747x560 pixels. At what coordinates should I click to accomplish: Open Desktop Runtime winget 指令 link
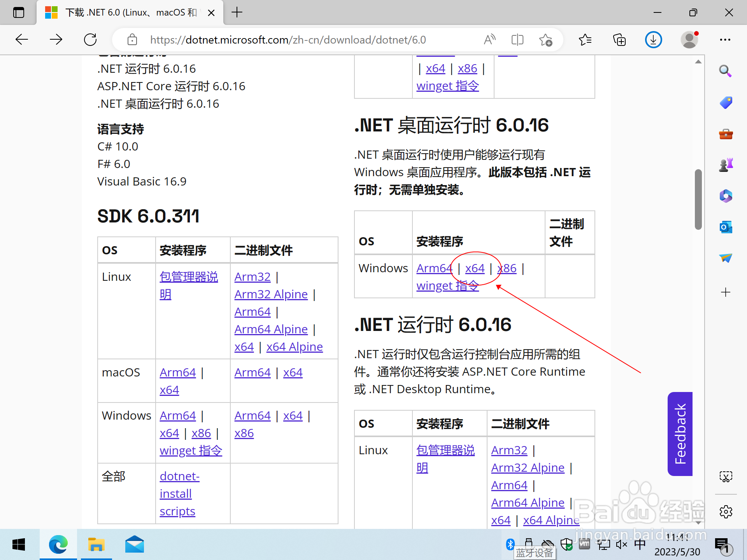(447, 286)
